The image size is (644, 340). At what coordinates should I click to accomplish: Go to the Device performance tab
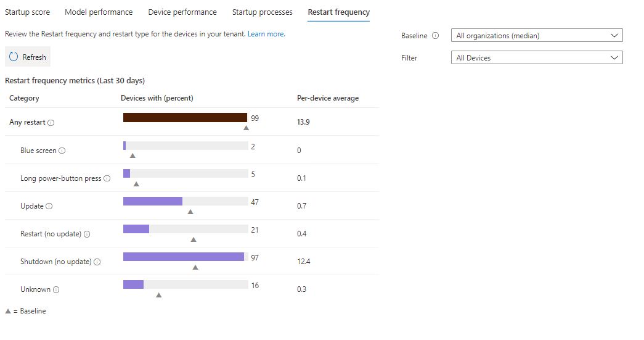[182, 12]
